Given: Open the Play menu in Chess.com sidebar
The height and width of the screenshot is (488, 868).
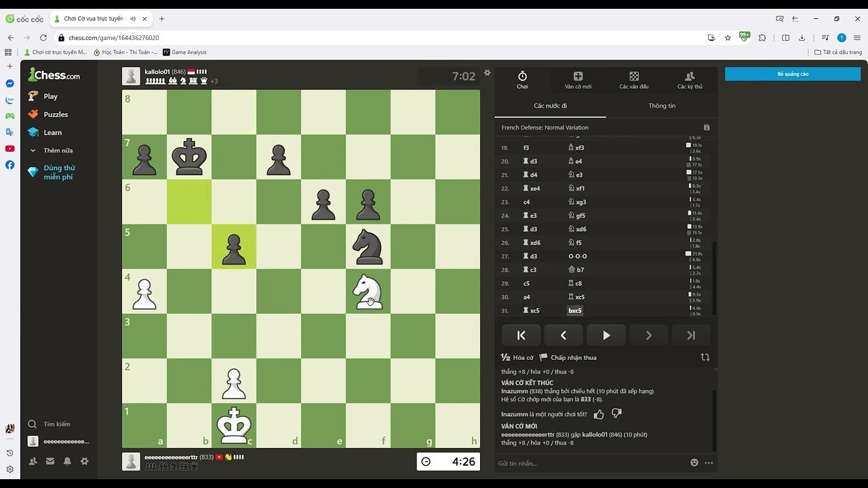Looking at the screenshot, I should 43,96.
